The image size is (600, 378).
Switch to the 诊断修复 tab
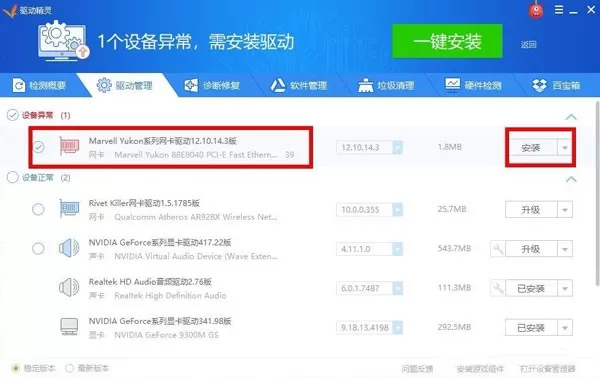point(212,85)
